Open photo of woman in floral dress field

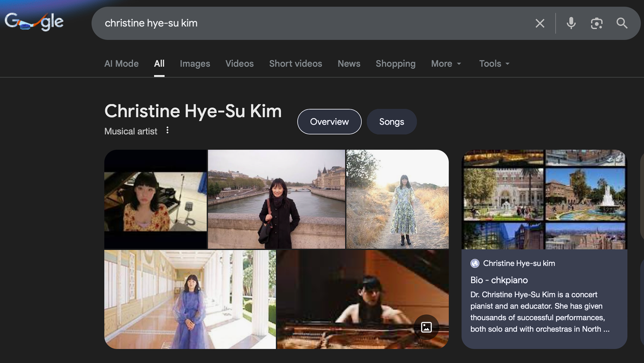click(x=397, y=199)
